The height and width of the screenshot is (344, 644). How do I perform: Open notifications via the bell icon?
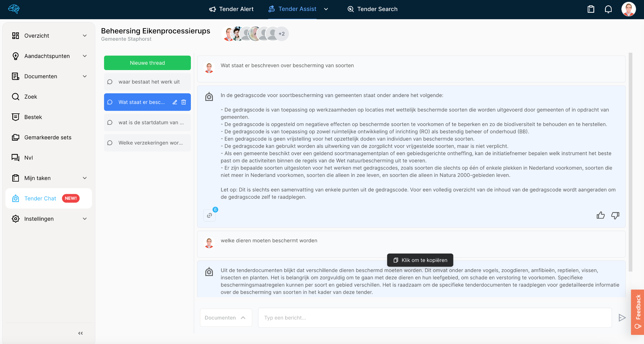click(x=608, y=9)
